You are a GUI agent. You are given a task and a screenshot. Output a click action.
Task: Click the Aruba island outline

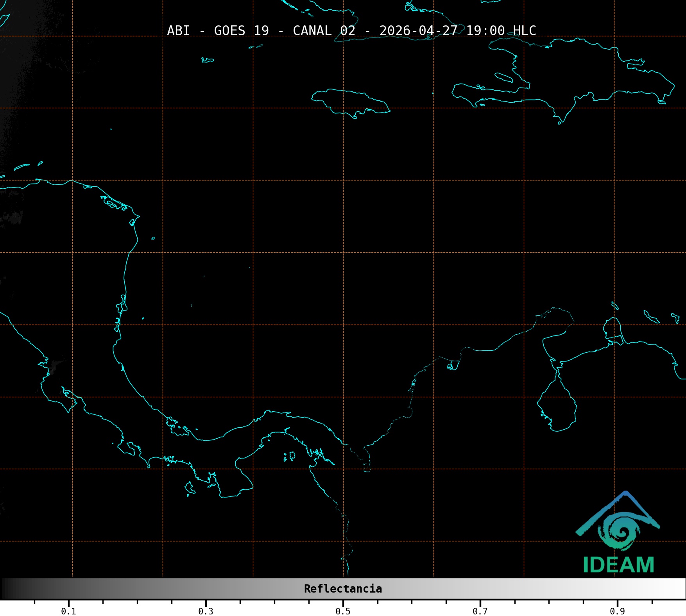615,305
